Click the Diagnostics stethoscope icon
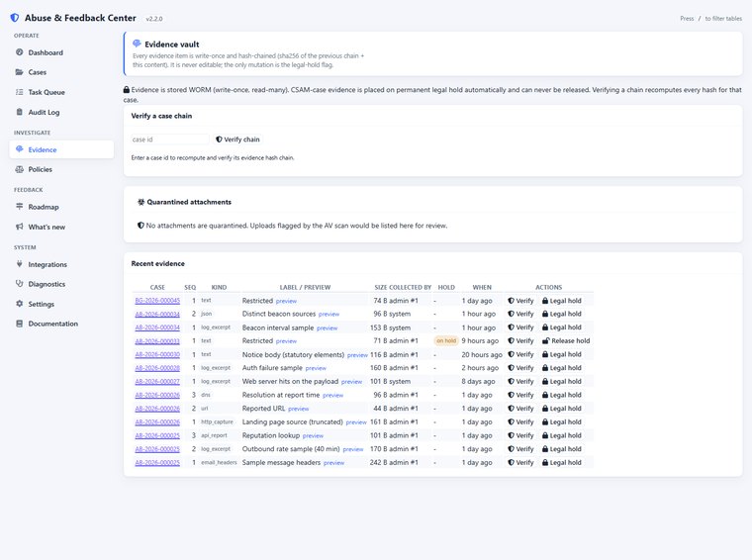 point(19,284)
